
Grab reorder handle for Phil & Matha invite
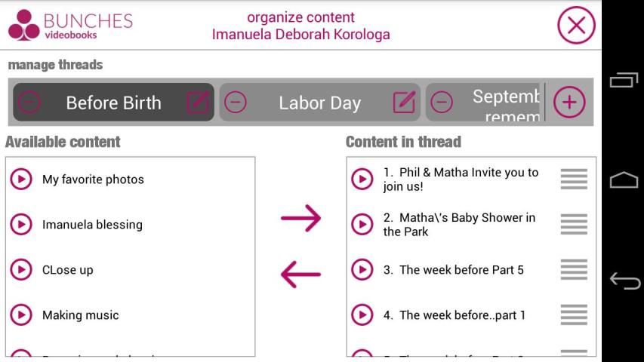tap(574, 179)
